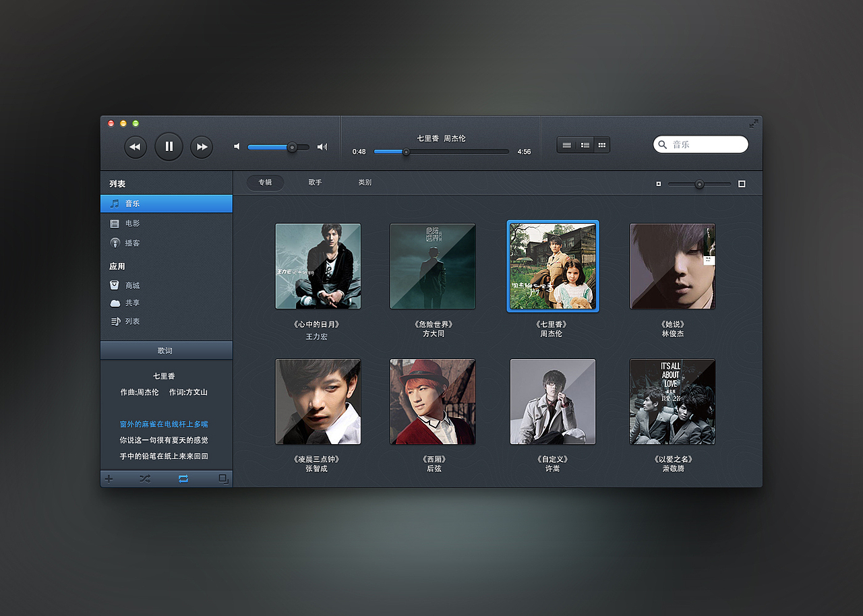Add a new item with plus icon
This screenshot has height=616, width=863.
coord(109,479)
